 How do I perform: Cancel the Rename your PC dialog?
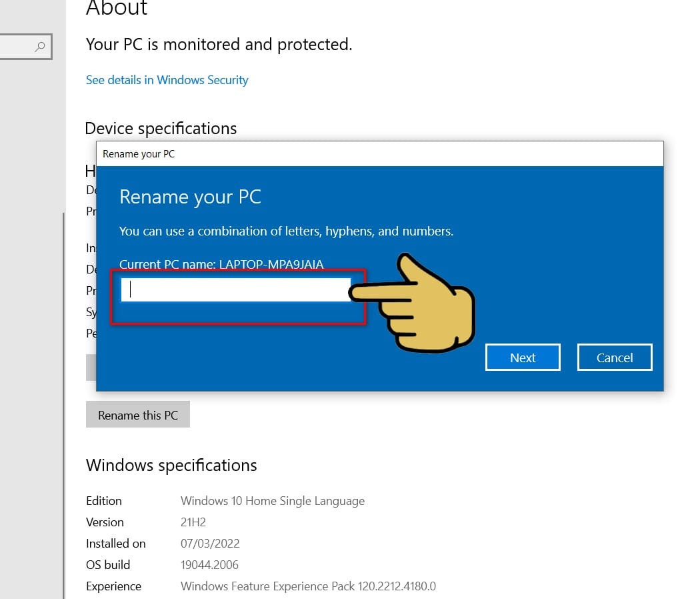pos(614,358)
